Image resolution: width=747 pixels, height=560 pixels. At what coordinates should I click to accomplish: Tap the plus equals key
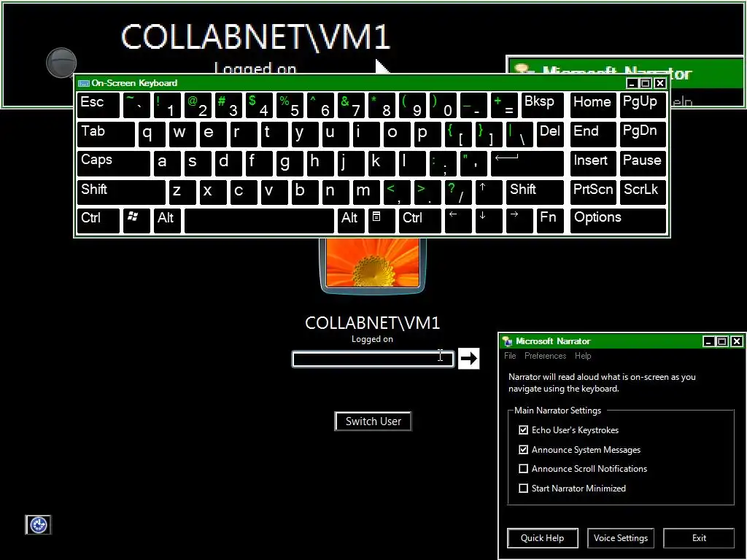(503, 105)
